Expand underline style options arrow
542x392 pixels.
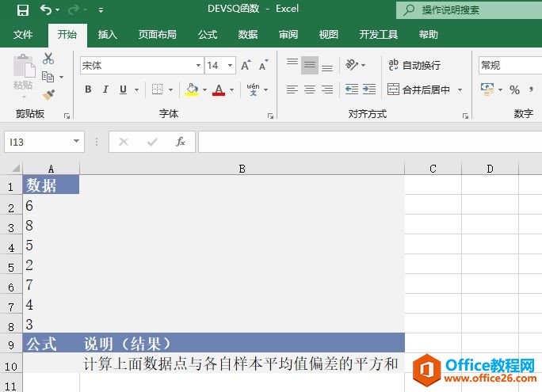(137, 89)
